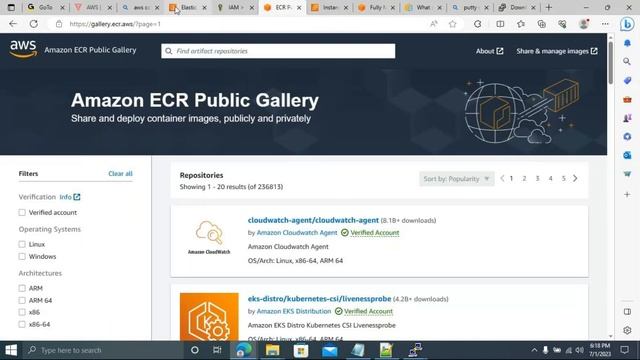This screenshot has width=640, height=360.
Task: Open a new browser tab
Action: (x=549, y=7)
